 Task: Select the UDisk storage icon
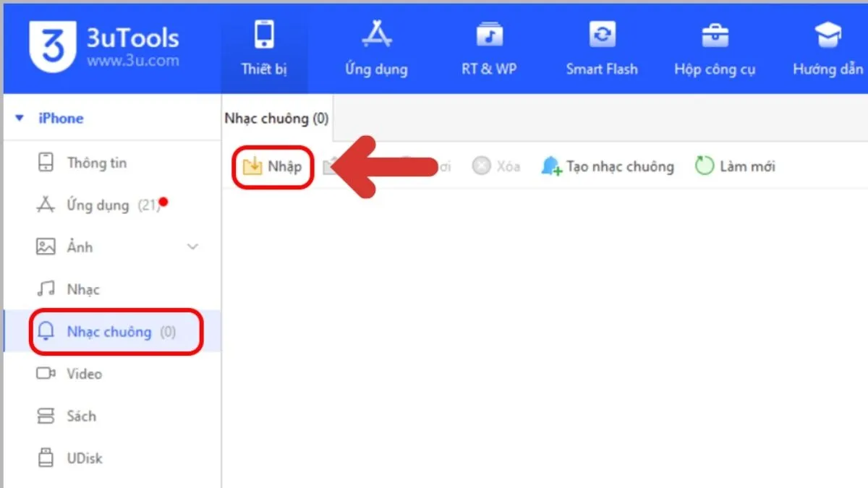(x=46, y=458)
